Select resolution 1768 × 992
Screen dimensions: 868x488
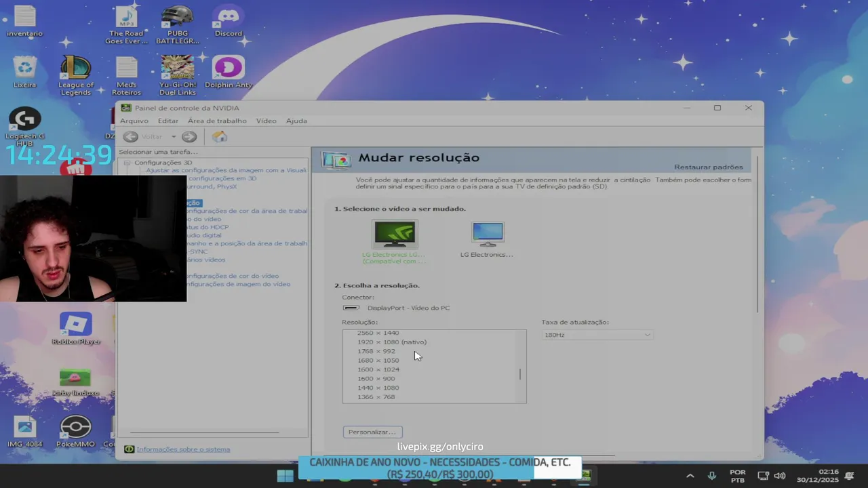click(376, 351)
